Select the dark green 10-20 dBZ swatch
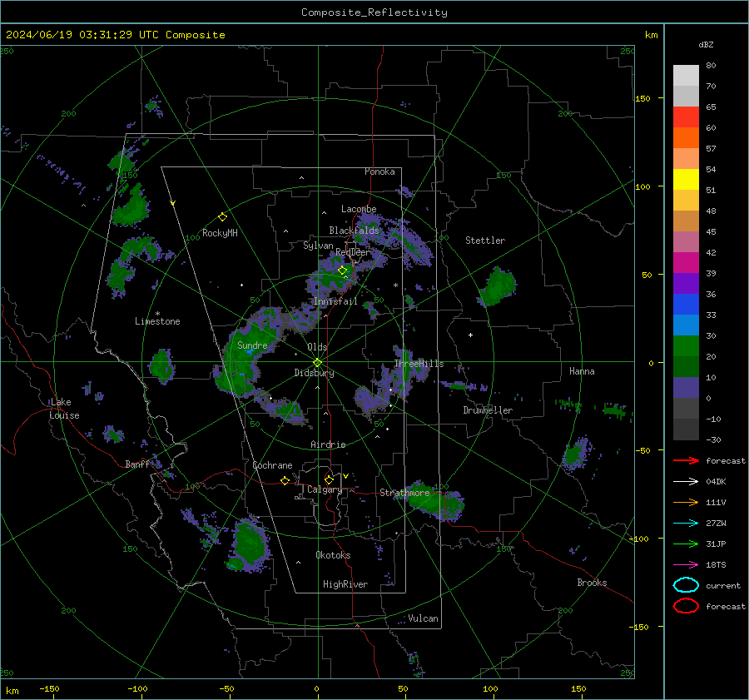Viewport: 749px width, 700px height. click(x=686, y=367)
